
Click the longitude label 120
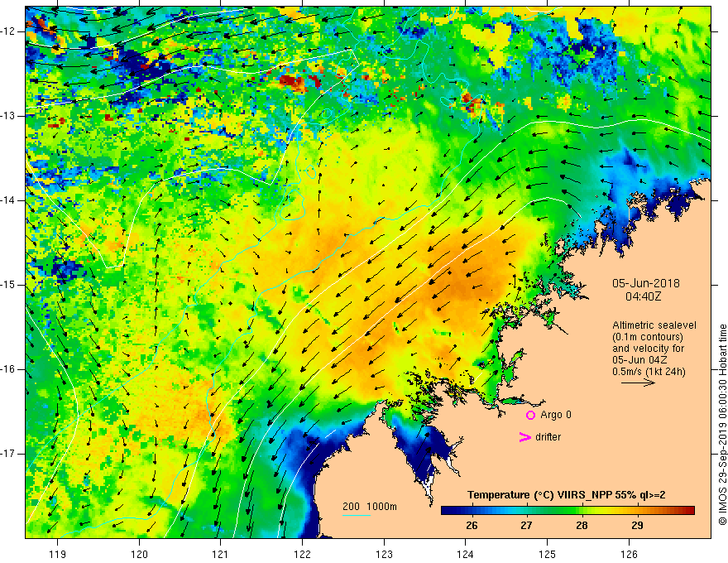[x=139, y=554]
